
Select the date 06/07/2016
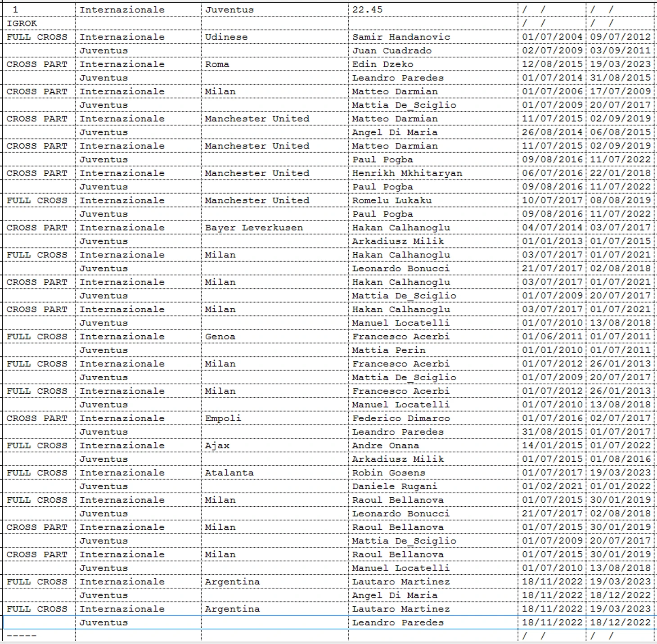[x=552, y=173]
